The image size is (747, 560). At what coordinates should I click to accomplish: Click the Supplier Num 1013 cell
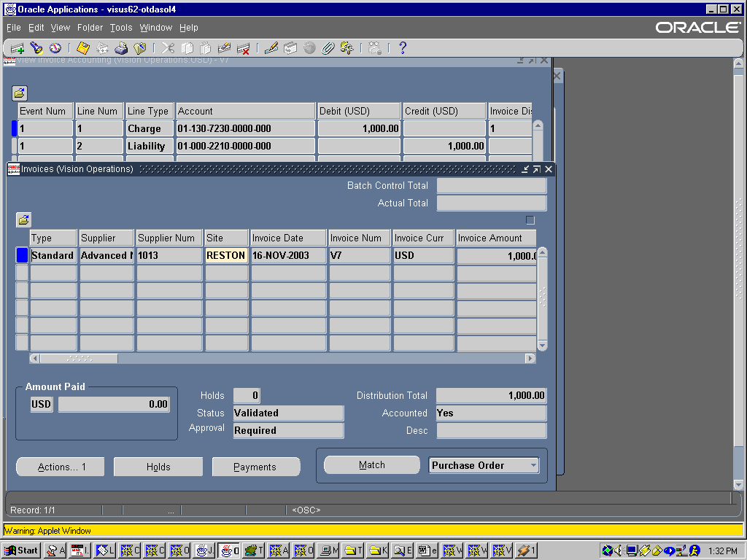(x=169, y=256)
